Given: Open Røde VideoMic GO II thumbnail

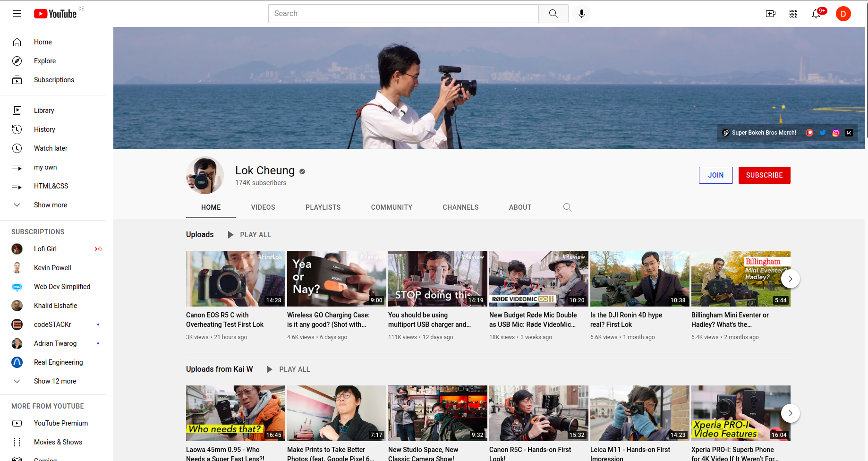Looking at the screenshot, I should (x=539, y=279).
